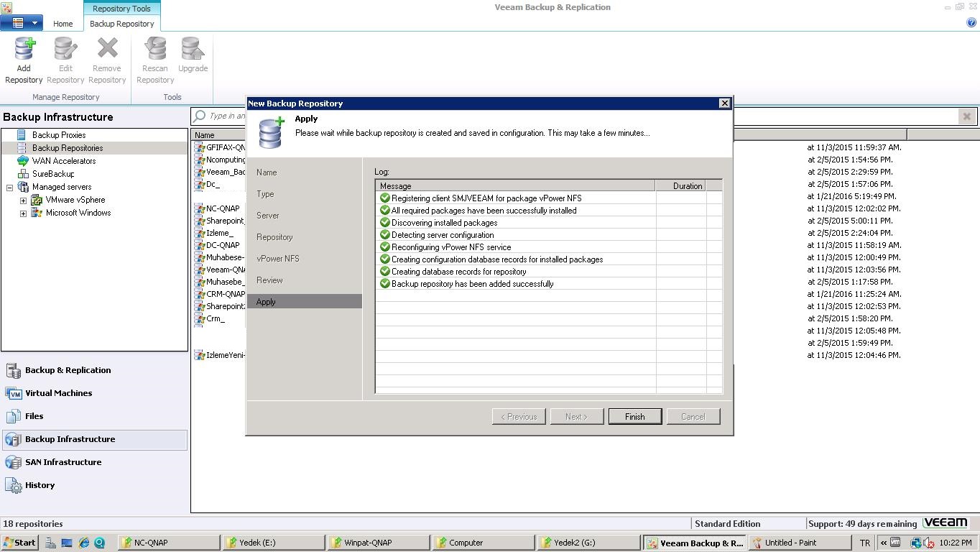Open the SAN Infrastructure navigation pane
The width and height of the screenshot is (980, 552).
coord(63,462)
